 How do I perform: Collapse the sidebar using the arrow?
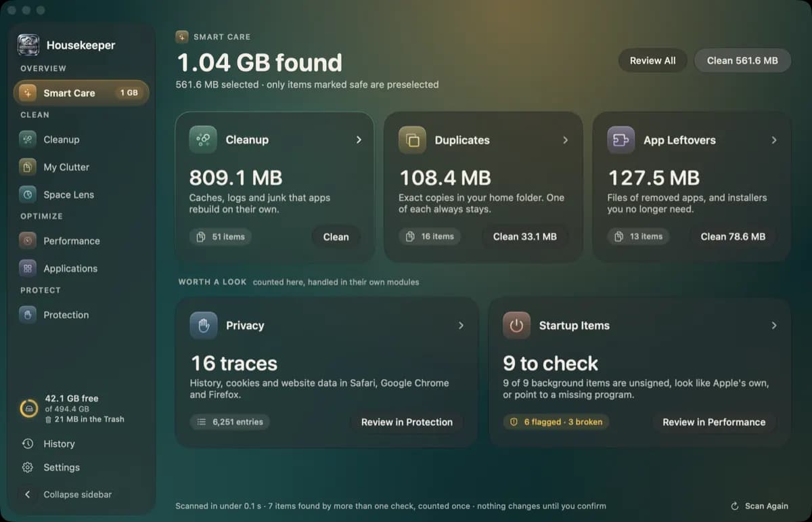click(28, 494)
